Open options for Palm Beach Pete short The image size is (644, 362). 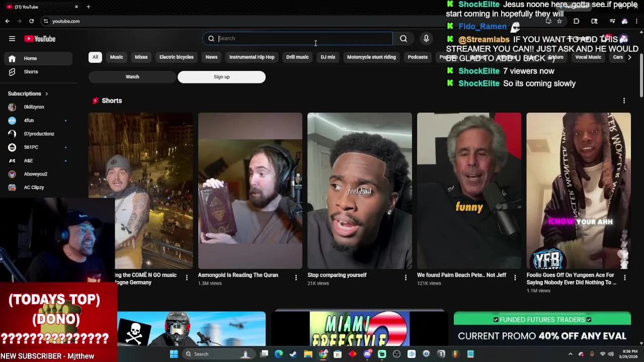(515, 278)
